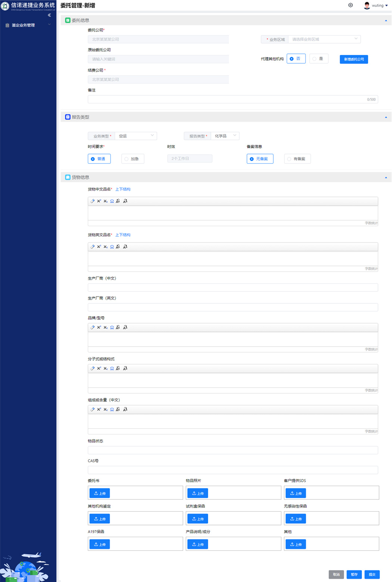This screenshot has height=582, width=392.
Task: Click the 新增委托公司 button
Action: [354, 59]
